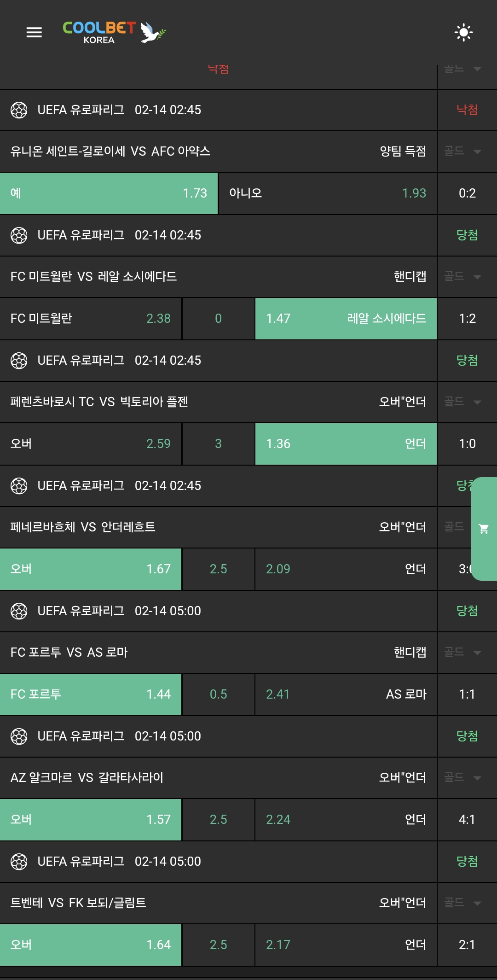The image size is (497, 980).
Task: Open the hamburger navigation menu
Action: coord(34,32)
